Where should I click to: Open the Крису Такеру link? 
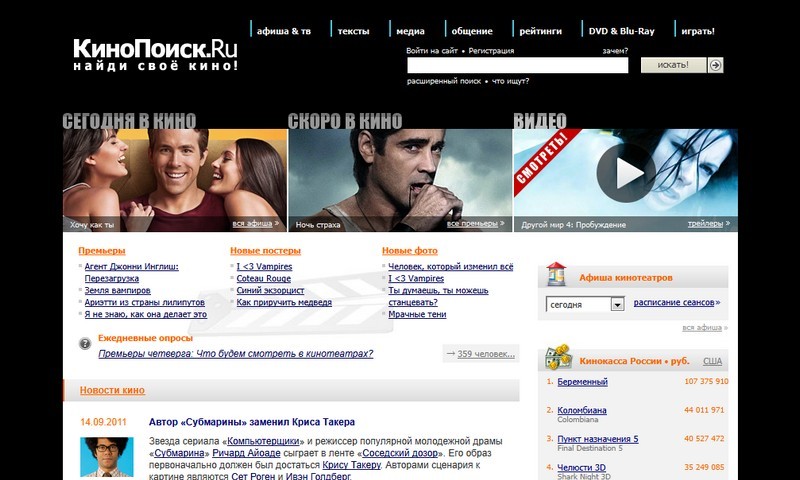pyautogui.click(x=352, y=465)
